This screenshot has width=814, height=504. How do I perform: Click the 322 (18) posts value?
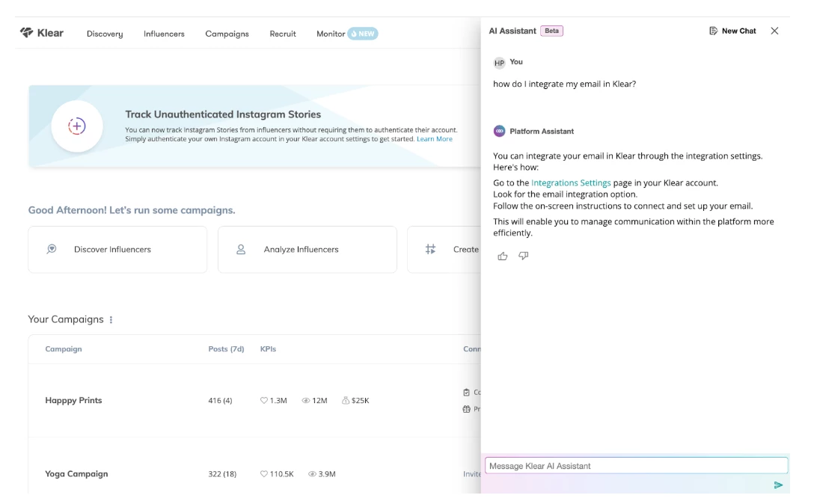pos(222,474)
